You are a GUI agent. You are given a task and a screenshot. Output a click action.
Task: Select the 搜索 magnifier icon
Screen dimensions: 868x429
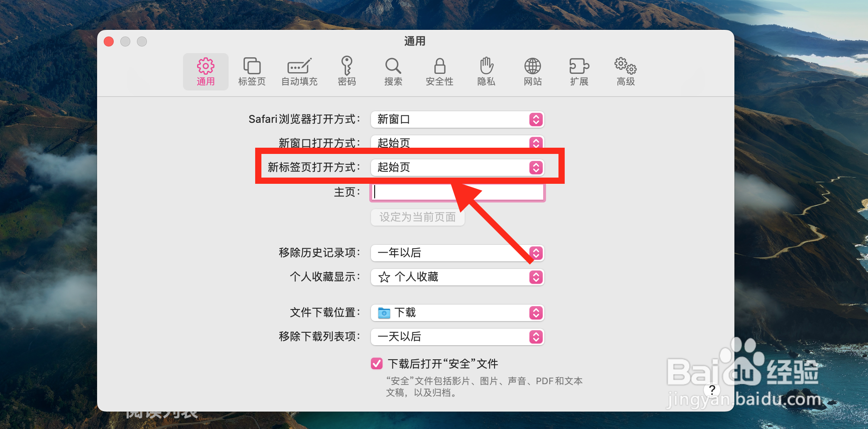coord(393,72)
